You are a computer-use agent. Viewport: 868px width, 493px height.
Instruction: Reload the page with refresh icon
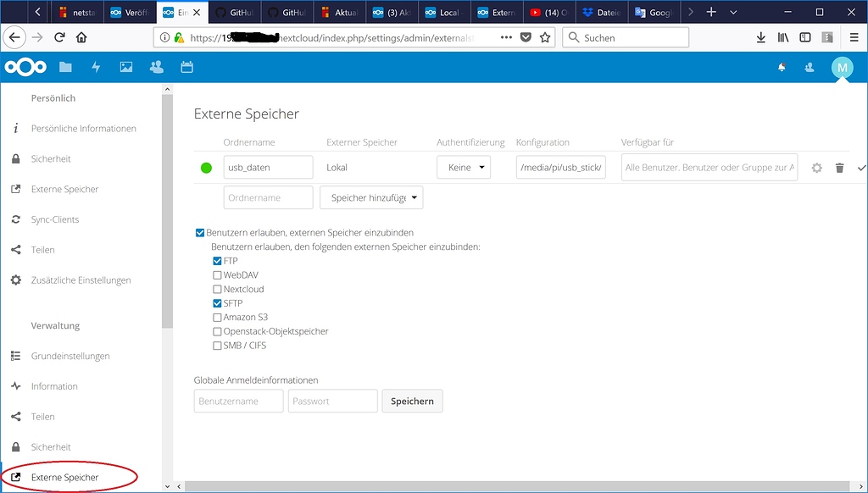(59, 37)
